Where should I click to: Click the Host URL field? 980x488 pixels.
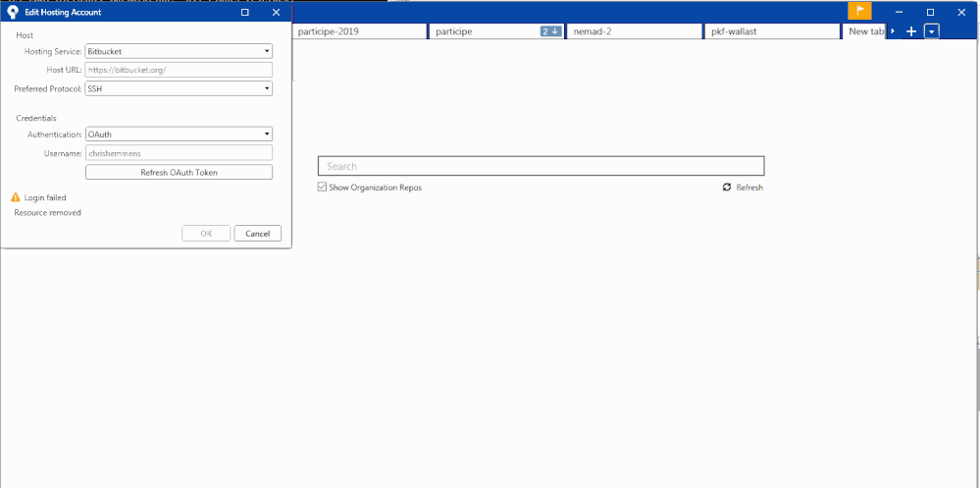(x=179, y=70)
